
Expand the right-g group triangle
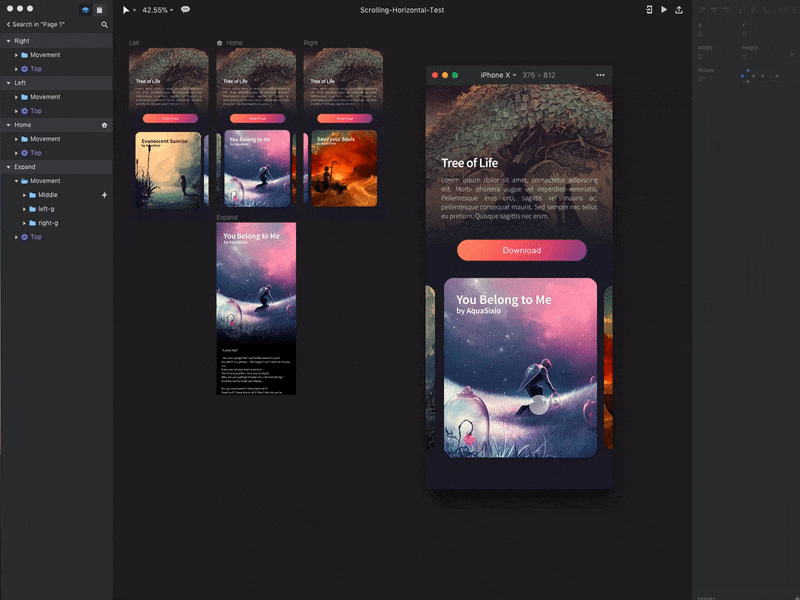coord(24,223)
